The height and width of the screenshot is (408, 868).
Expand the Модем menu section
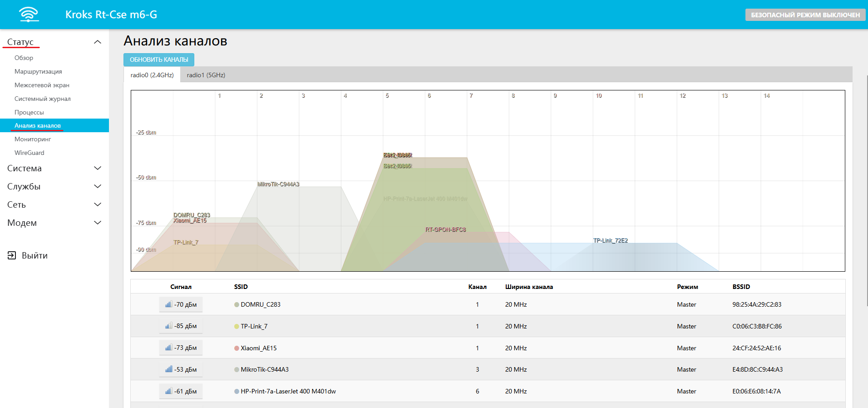pyautogui.click(x=97, y=223)
